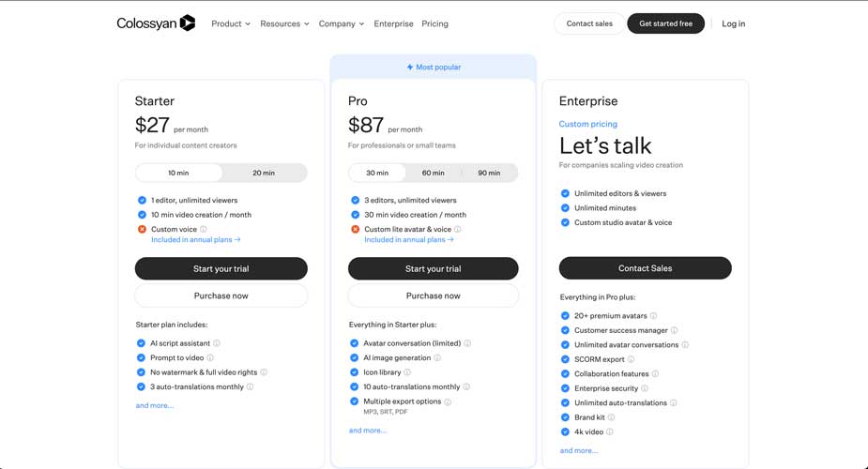Click Contact sales in the header
Screen dimensions: 868x469
589,23
